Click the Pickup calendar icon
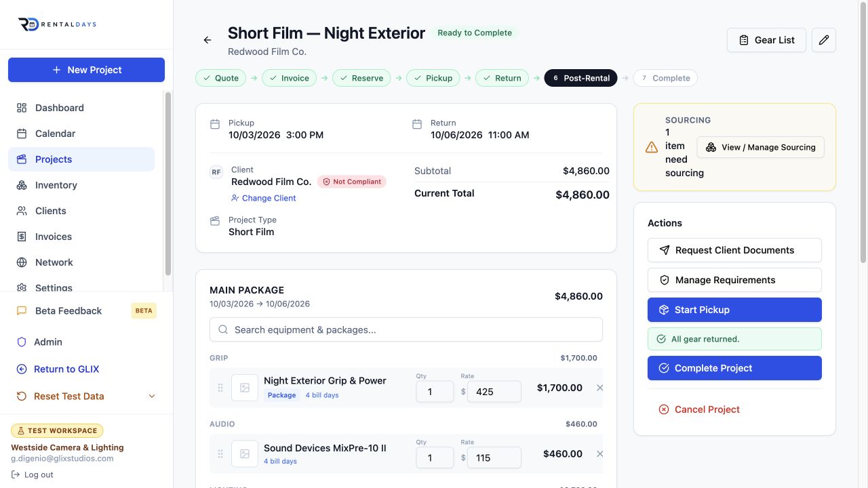The height and width of the screenshot is (488, 868). click(215, 124)
